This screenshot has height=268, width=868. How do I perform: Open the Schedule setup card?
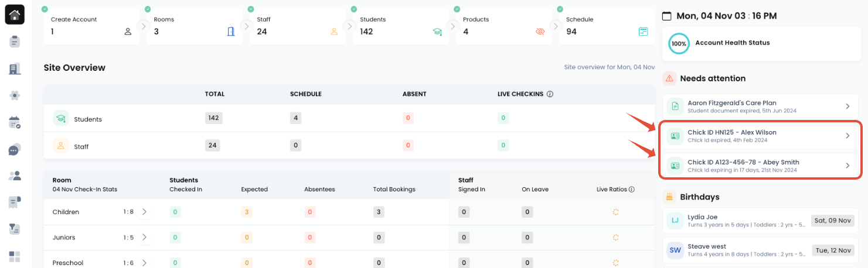pyautogui.click(x=607, y=26)
